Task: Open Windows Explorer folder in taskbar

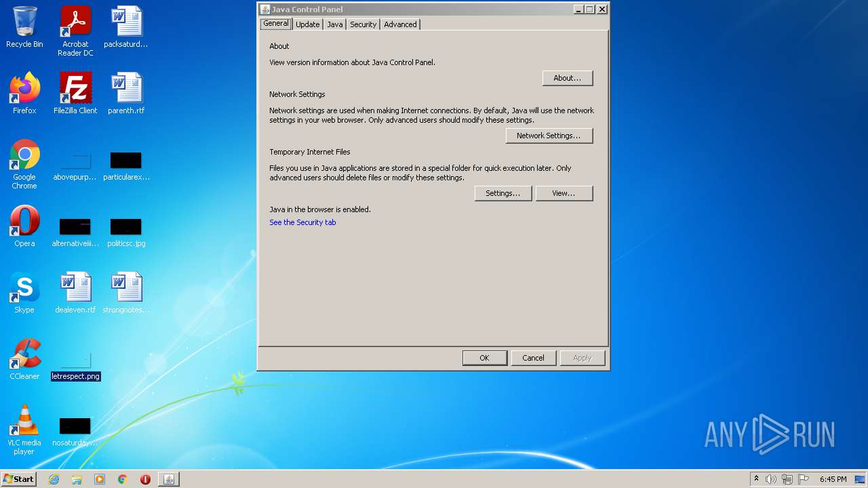Action: coord(77,479)
